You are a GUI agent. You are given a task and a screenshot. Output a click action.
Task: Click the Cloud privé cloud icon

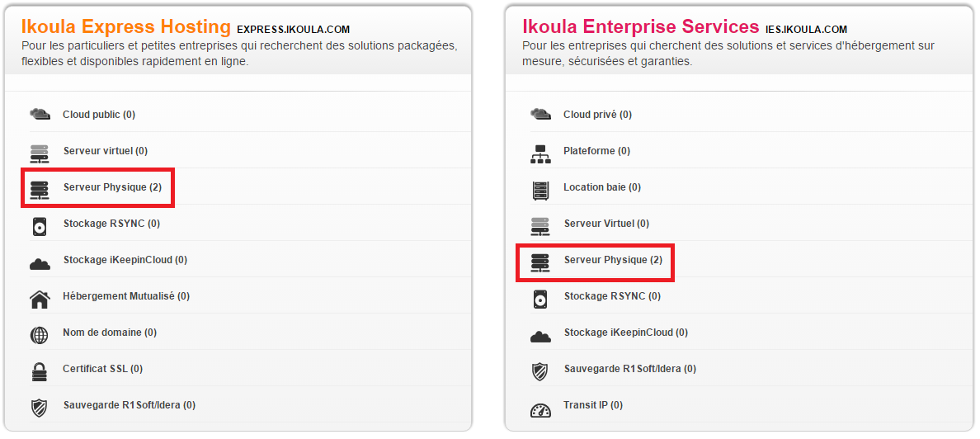pos(540,114)
